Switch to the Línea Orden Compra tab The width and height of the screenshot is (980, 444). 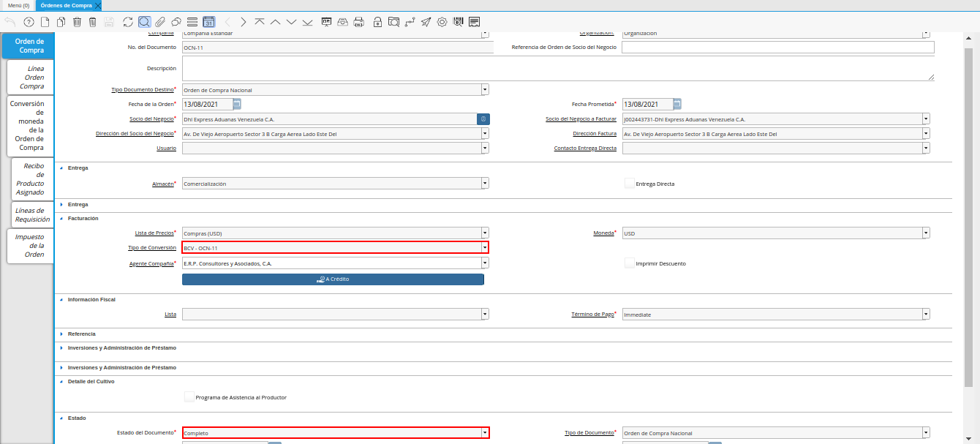31,77
